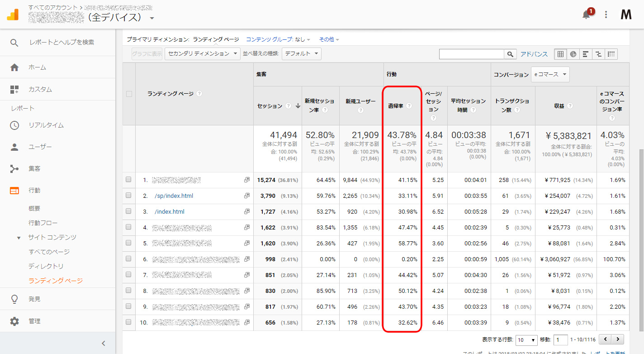Open external link icon for row 1
644x354 pixels.
(x=247, y=180)
